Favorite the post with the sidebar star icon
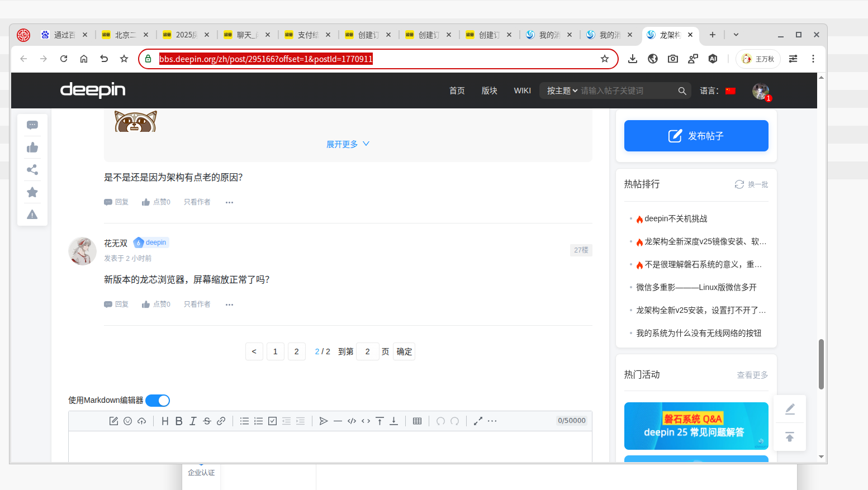 [x=32, y=192]
